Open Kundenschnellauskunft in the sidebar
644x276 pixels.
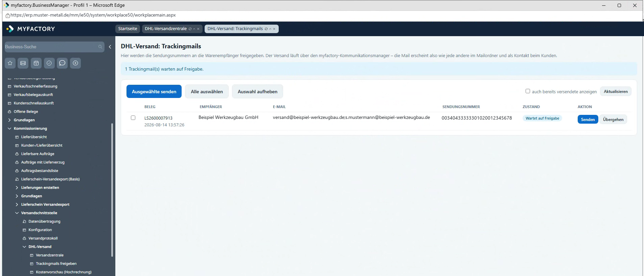tap(34, 103)
